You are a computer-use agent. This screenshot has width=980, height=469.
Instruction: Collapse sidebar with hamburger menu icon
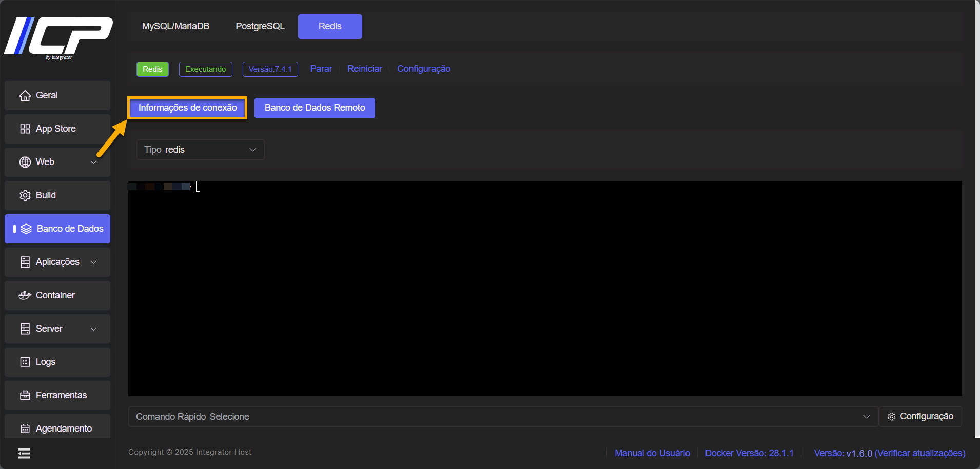pos(24,454)
